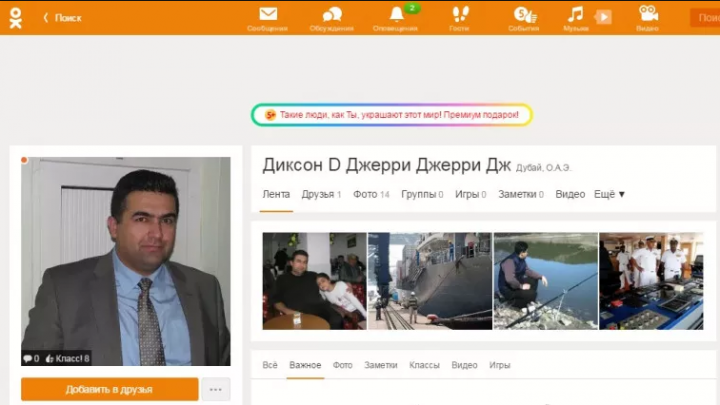Screen dimensions: 720x405
Task: Open the café photo thumbnail
Action: pyautogui.click(x=315, y=281)
